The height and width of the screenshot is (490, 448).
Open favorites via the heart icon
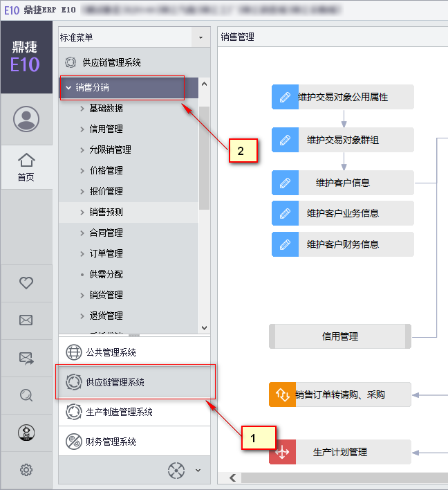pyautogui.click(x=26, y=282)
